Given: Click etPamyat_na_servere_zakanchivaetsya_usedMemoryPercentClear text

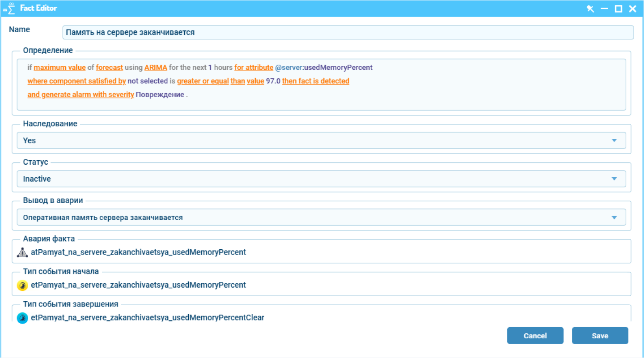Looking at the screenshot, I should pos(148,318).
